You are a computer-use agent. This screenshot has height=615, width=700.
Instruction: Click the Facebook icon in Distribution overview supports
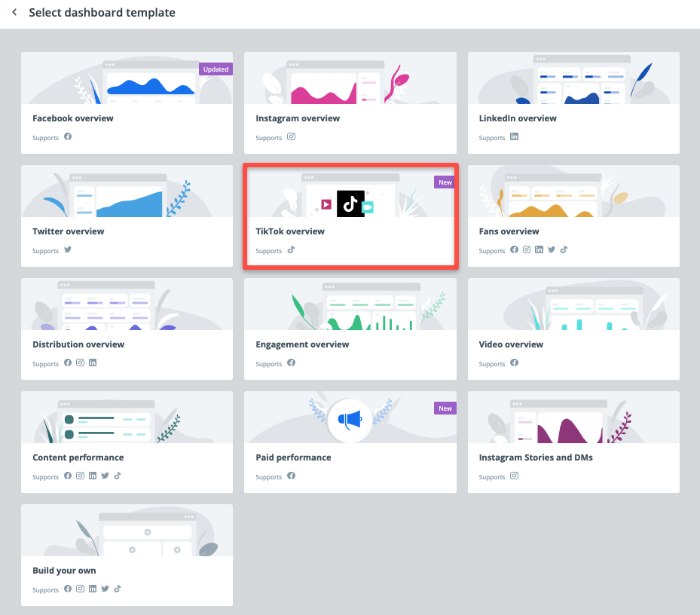(x=68, y=363)
